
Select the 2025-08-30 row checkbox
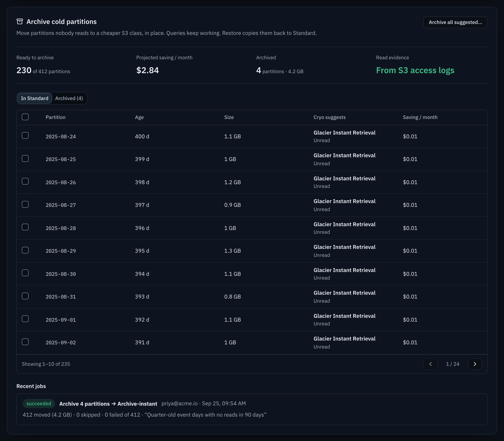pos(25,273)
